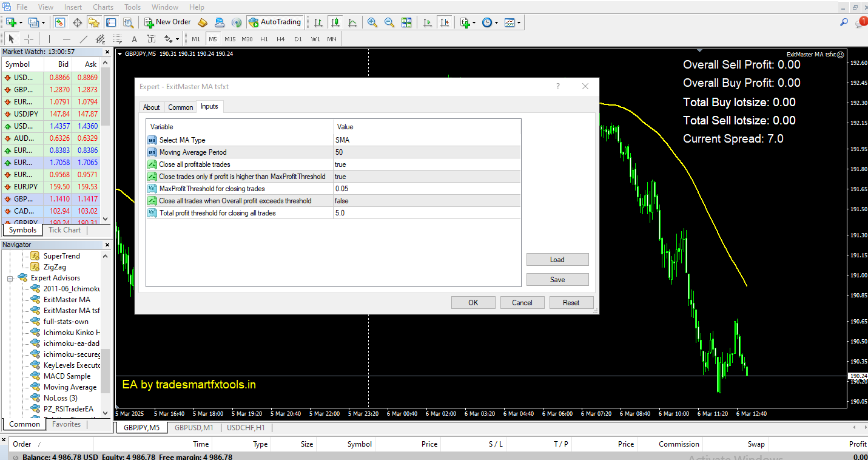Select Moving Average Period value 50
The image size is (868, 460).
(427, 152)
